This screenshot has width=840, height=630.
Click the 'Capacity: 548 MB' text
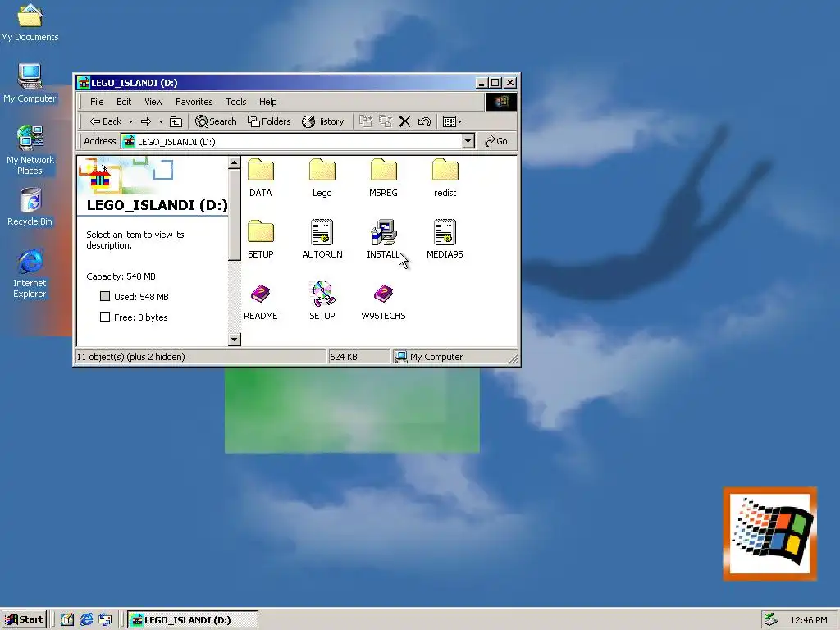coord(121,276)
